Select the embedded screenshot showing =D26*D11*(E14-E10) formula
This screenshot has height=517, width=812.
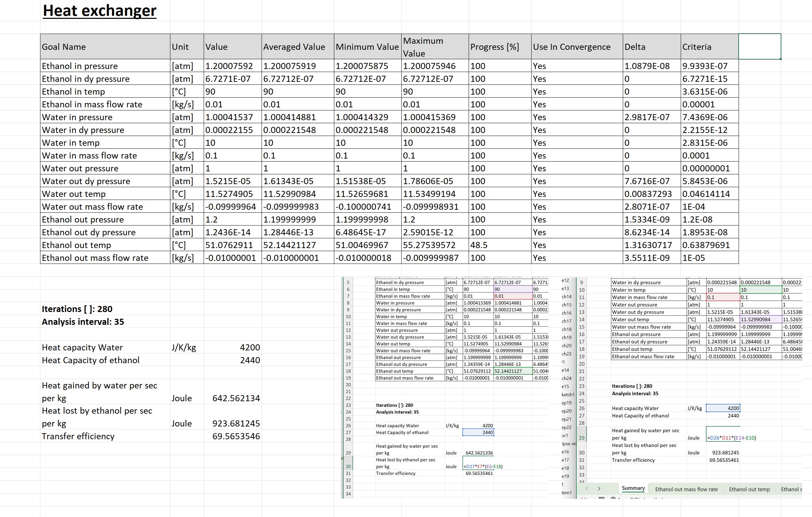(682, 387)
